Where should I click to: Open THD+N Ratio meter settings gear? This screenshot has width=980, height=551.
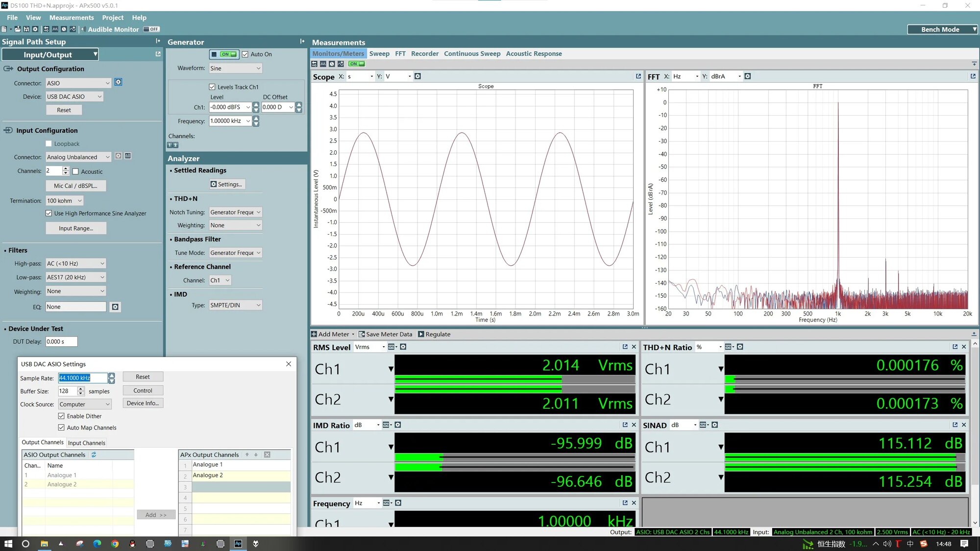click(x=740, y=347)
